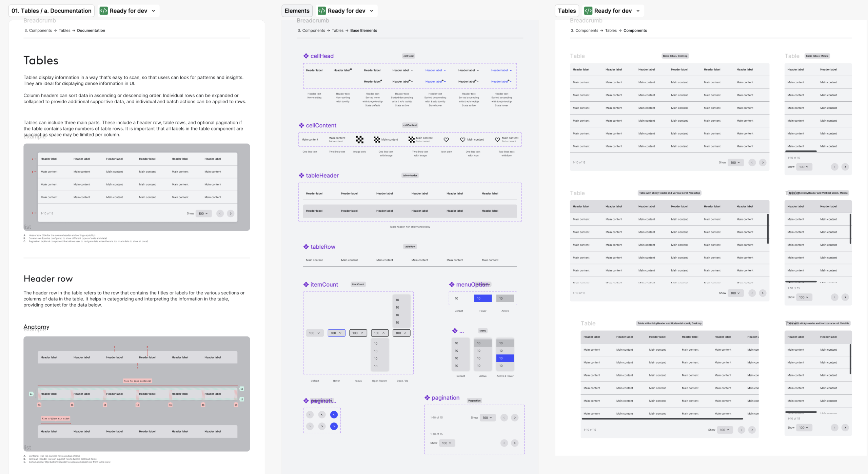868x474 pixels.
Task: Click the blue hover menuOption 10 swatch
Action: click(x=482, y=298)
